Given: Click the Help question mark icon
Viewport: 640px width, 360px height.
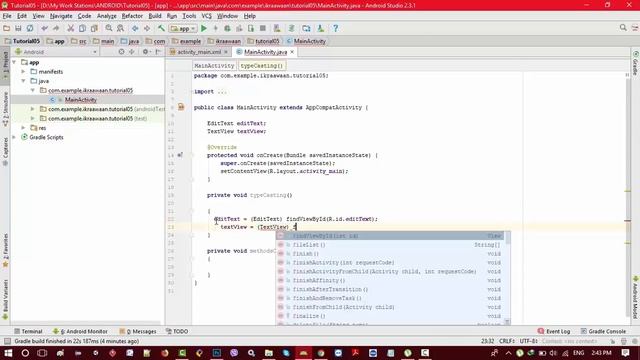Looking at the screenshot, I should point(336,28).
